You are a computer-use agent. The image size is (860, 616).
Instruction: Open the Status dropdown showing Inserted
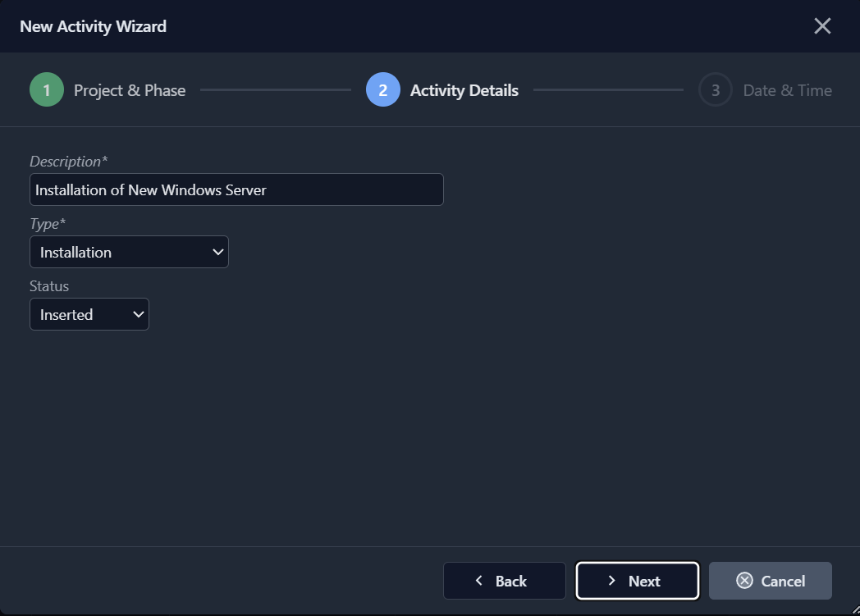click(89, 314)
